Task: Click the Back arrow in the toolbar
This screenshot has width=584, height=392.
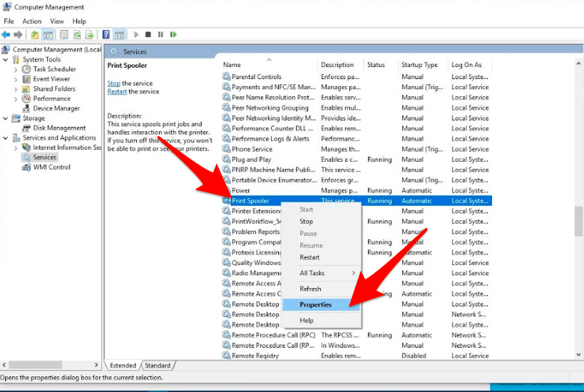Action: tap(6, 34)
